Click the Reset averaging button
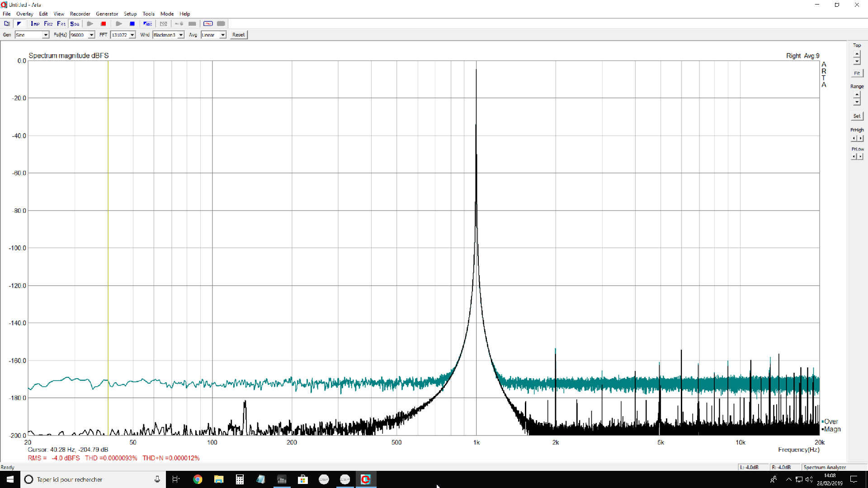Viewport: 868px width, 488px height. [x=238, y=35]
